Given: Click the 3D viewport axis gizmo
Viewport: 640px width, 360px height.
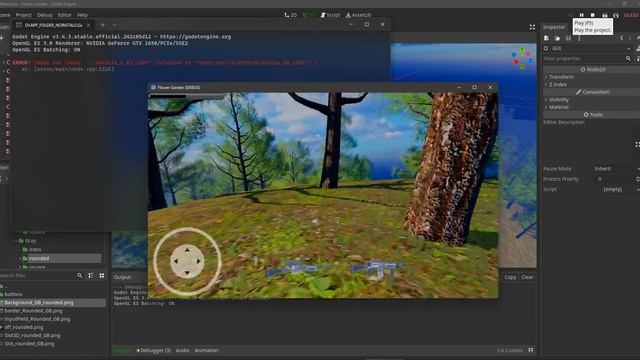Looking at the screenshot, I should [x=522, y=58].
